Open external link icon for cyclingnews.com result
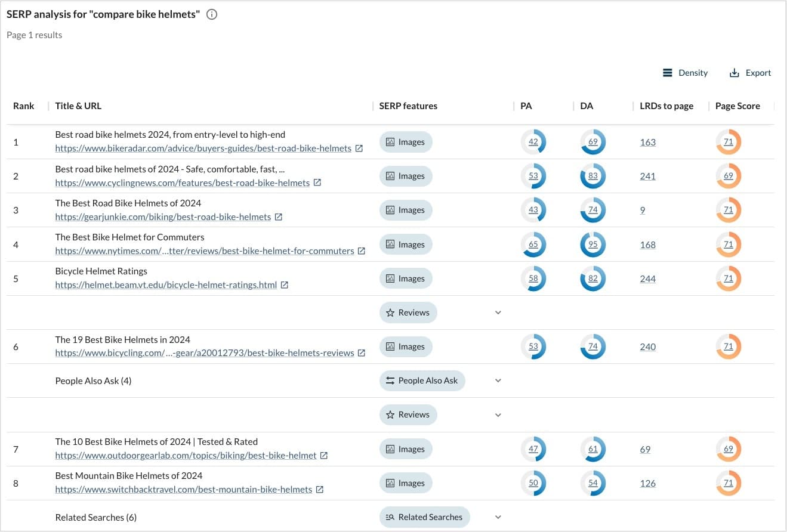This screenshot has width=787, height=532. point(317,183)
